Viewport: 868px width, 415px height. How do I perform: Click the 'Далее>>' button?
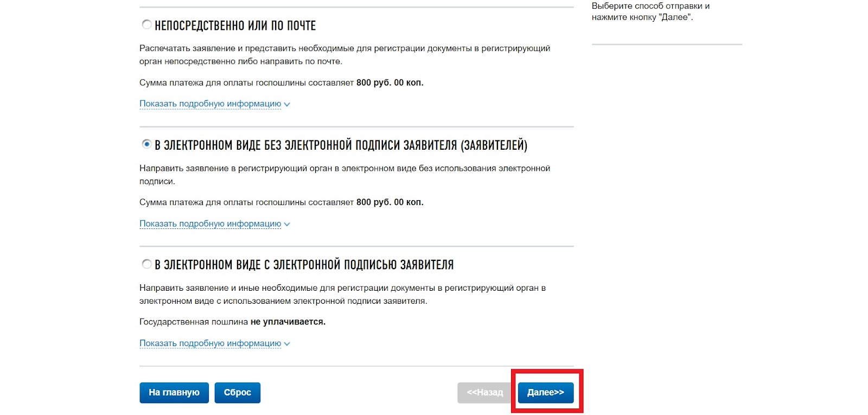[x=546, y=392]
